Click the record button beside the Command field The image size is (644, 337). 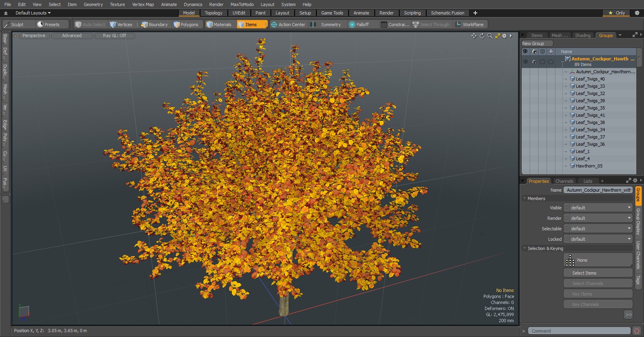click(x=637, y=331)
